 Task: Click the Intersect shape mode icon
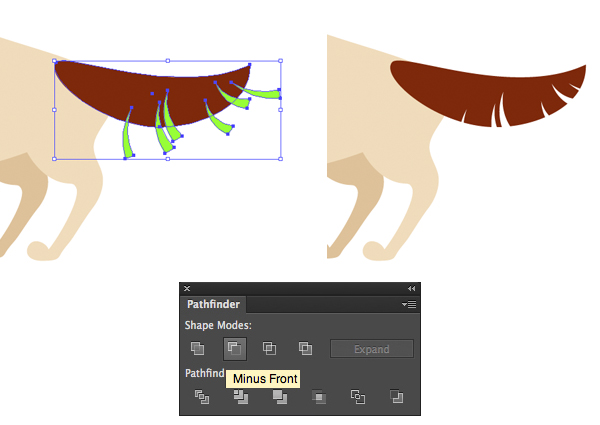point(269,349)
